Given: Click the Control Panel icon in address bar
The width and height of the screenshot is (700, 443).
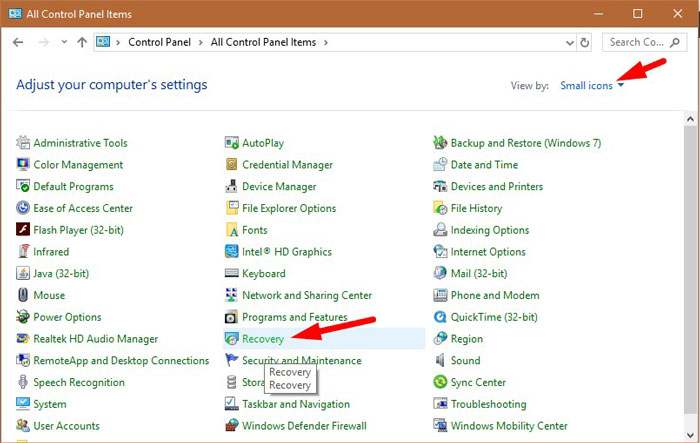Looking at the screenshot, I should pyautogui.click(x=103, y=42).
